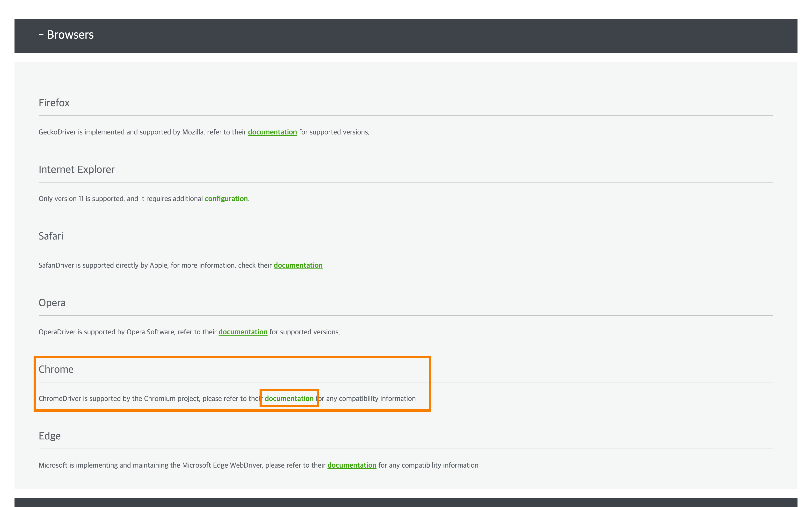Open Mozilla GeckoDriver documentation link

pos(272,132)
